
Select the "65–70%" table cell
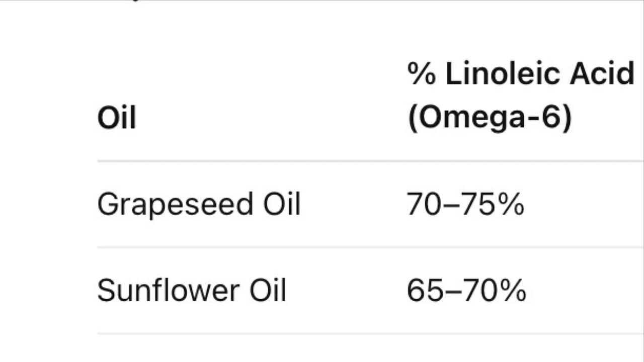[x=466, y=291]
